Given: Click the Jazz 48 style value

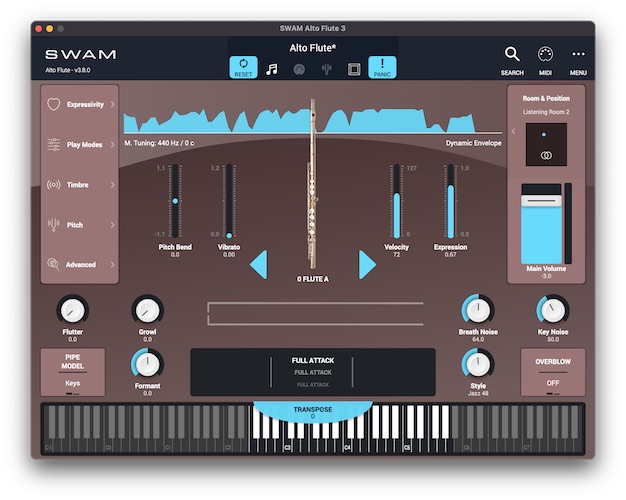Looking at the screenshot, I should [478, 393].
